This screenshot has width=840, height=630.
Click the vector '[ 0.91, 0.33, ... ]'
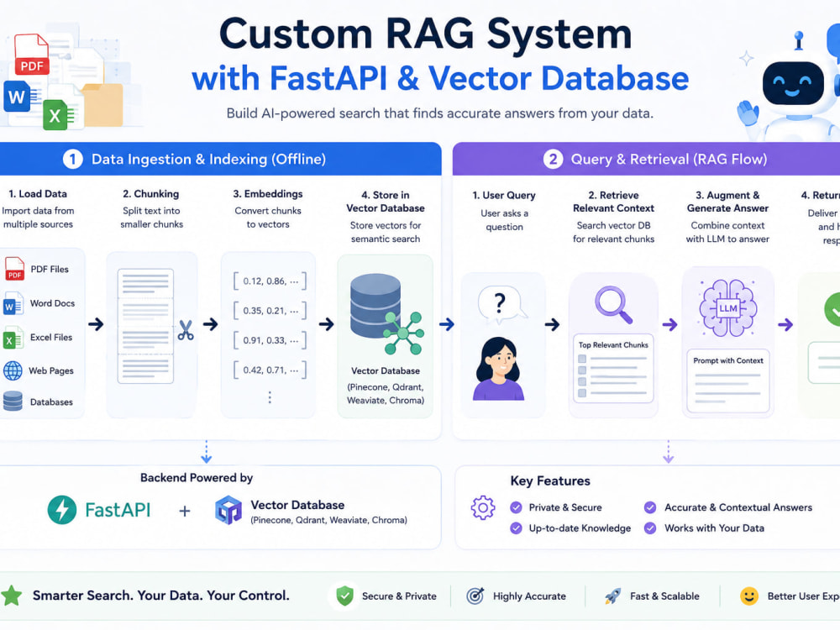click(270, 340)
